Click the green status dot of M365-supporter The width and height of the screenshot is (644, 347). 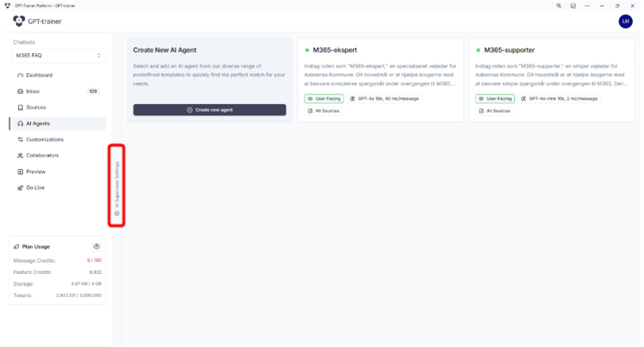pos(478,50)
